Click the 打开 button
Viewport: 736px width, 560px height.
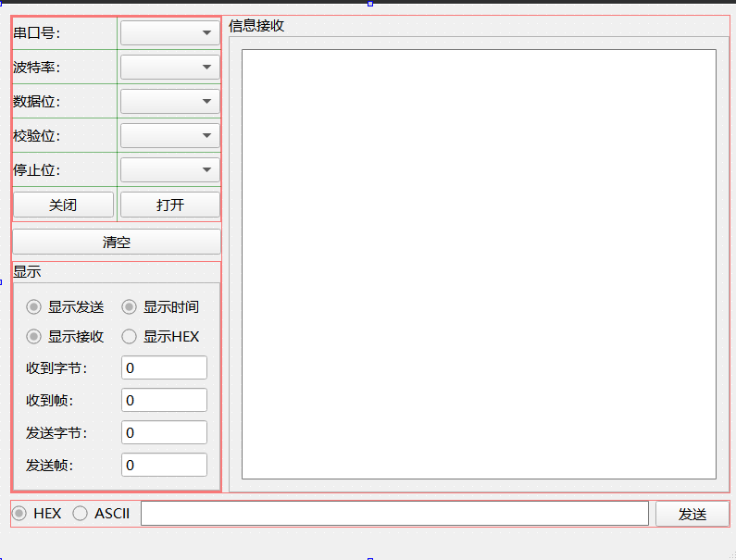pyautogui.click(x=170, y=205)
